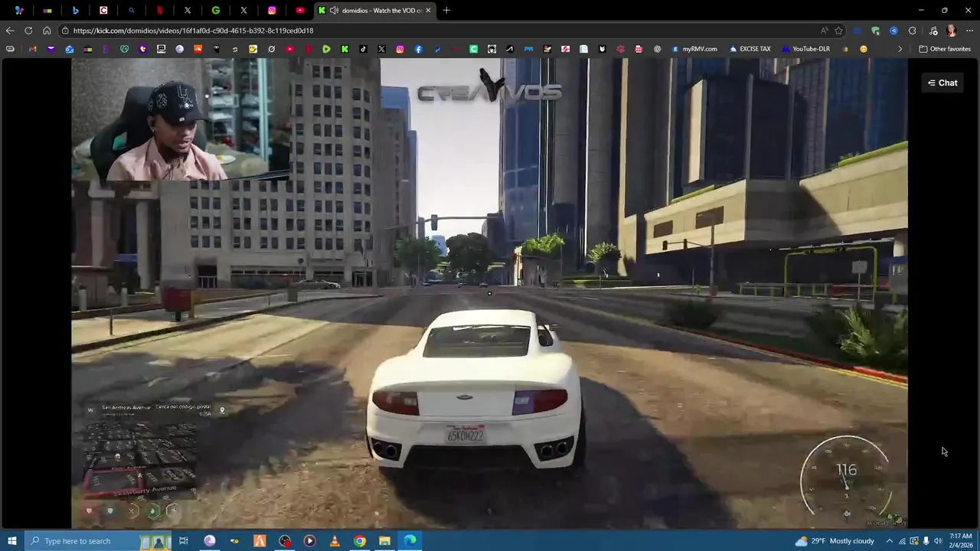Image resolution: width=980 pixels, height=551 pixels.
Task: Open the browser Extensions puzzle icon
Action: click(x=912, y=31)
